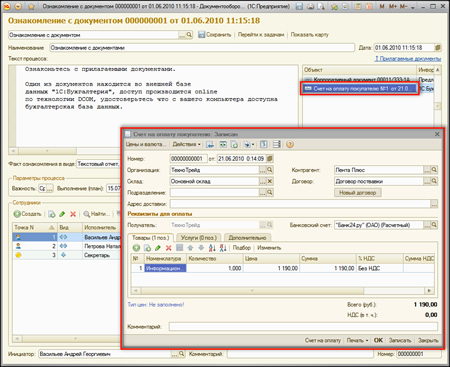
Task: Click Тип цен: Не заполнено! text
Action: [x=156, y=305]
